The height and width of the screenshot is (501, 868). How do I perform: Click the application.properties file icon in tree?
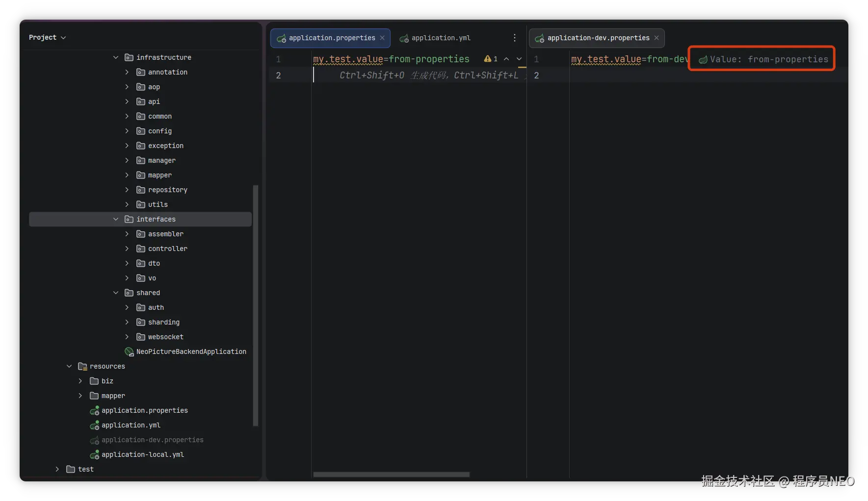(x=95, y=410)
